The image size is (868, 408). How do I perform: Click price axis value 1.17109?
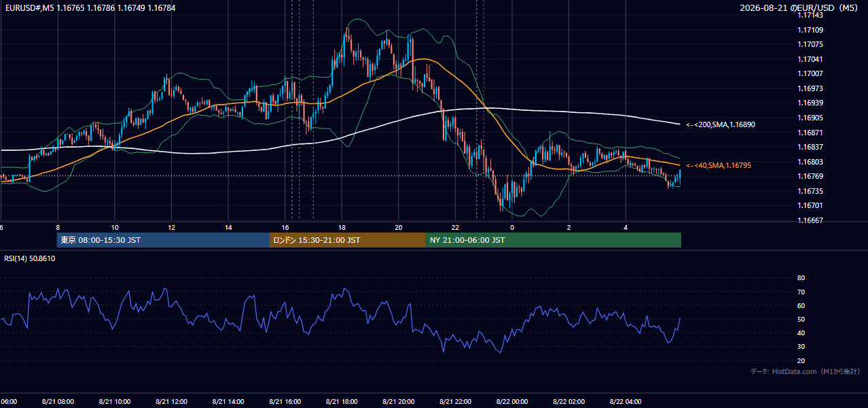coord(810,30)
